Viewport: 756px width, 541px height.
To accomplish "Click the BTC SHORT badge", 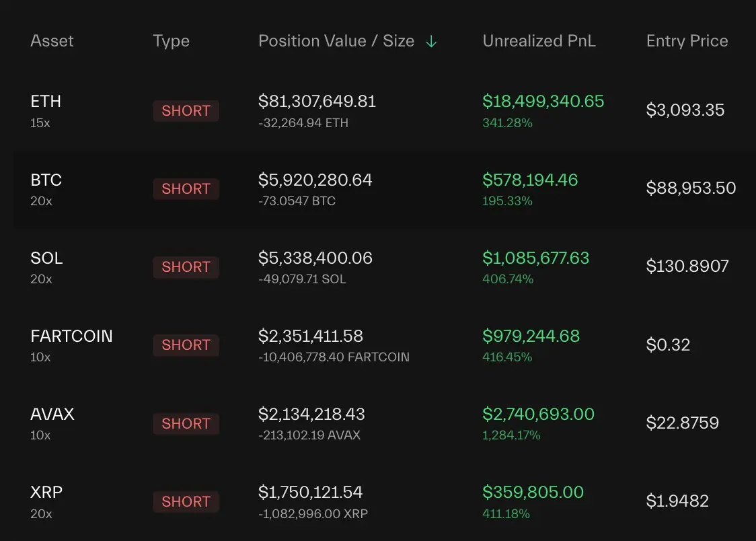I will tap(186, 189).
